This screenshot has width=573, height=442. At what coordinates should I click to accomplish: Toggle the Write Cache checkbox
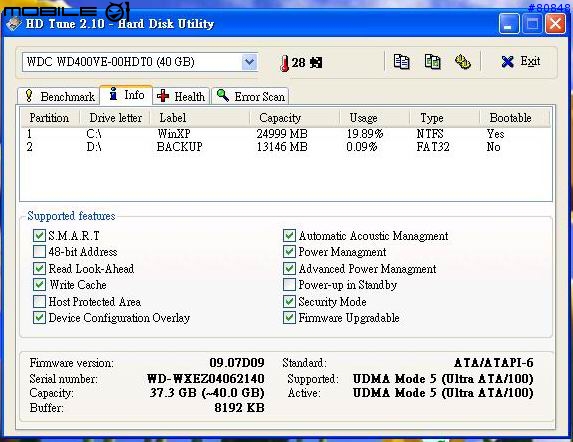39,285
